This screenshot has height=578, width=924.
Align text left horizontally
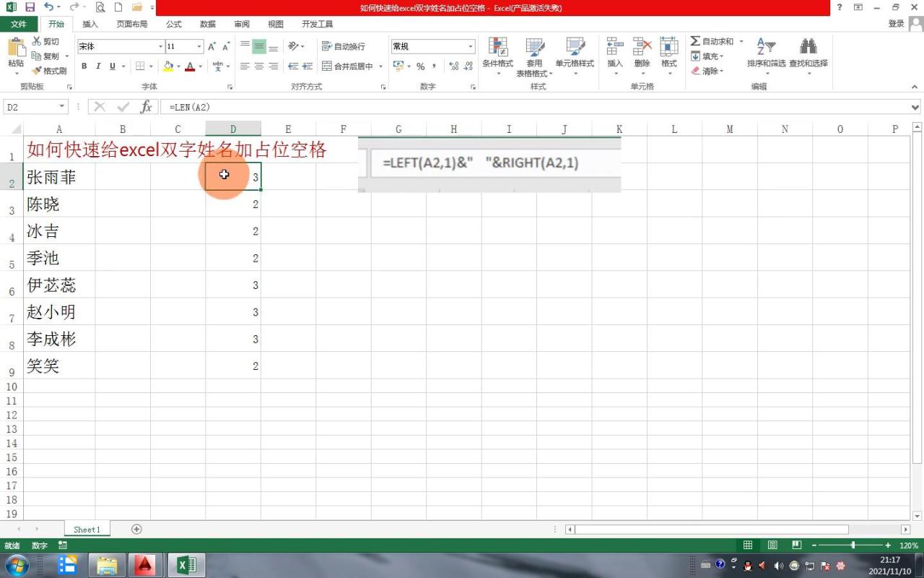click(x=245, y=66)
